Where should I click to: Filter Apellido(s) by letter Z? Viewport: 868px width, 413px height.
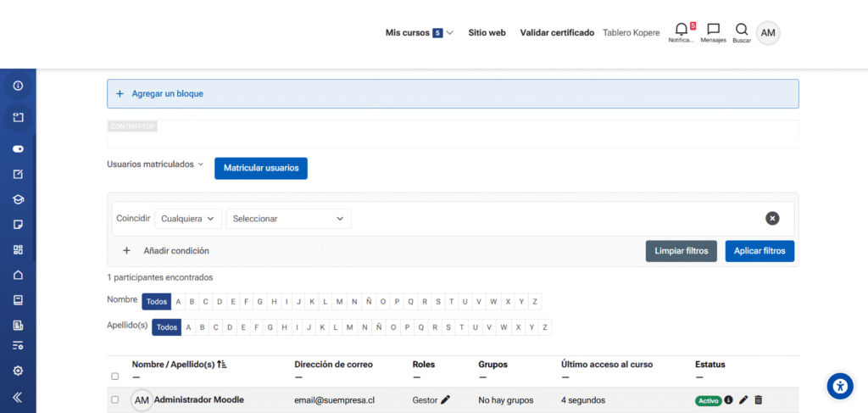pos(545,327)
